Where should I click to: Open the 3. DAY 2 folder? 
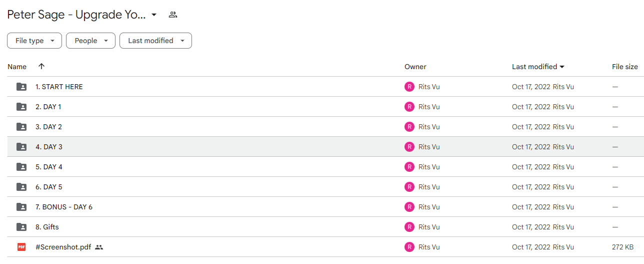tap(48, 127)
